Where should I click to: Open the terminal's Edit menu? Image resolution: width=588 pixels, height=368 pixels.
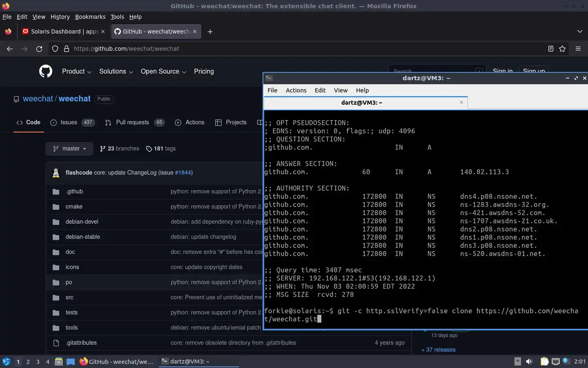tap(320, 90)
